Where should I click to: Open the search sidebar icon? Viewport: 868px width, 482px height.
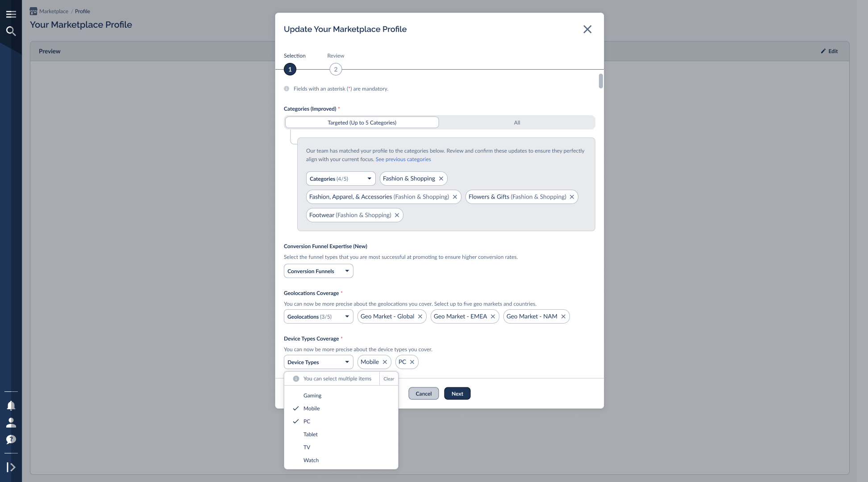pos(11,31)
